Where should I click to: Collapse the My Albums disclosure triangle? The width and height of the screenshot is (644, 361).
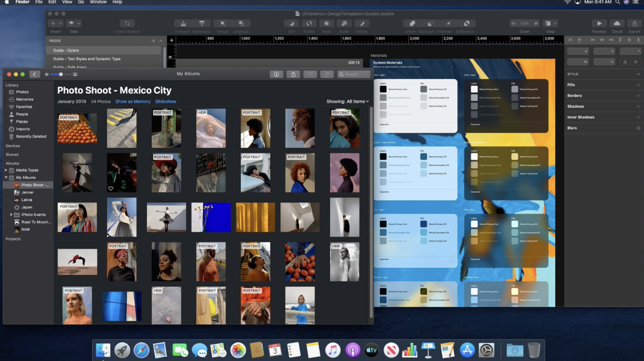(x=6, y=177)
